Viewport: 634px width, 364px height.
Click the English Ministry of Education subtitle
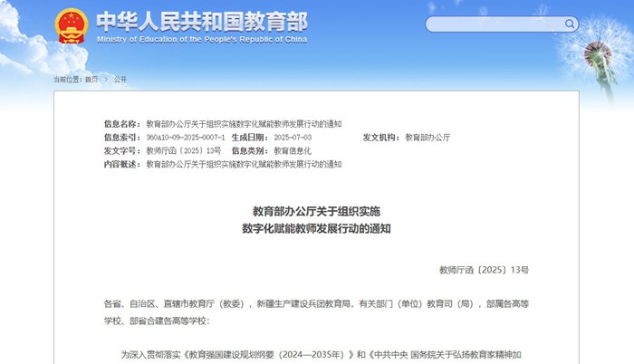pyautogui.click(x=201, y=39)
